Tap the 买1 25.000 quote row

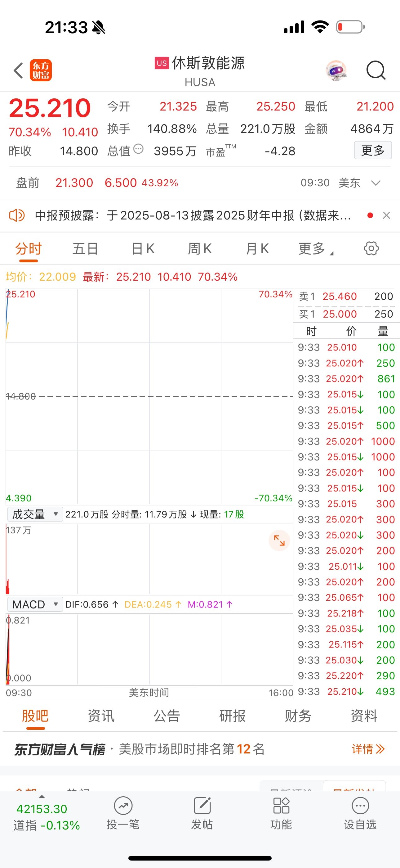click(346, 314)
